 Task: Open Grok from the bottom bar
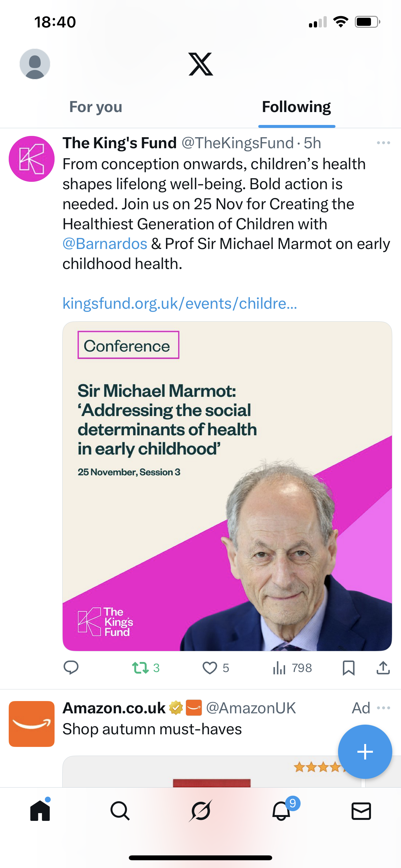200,811
